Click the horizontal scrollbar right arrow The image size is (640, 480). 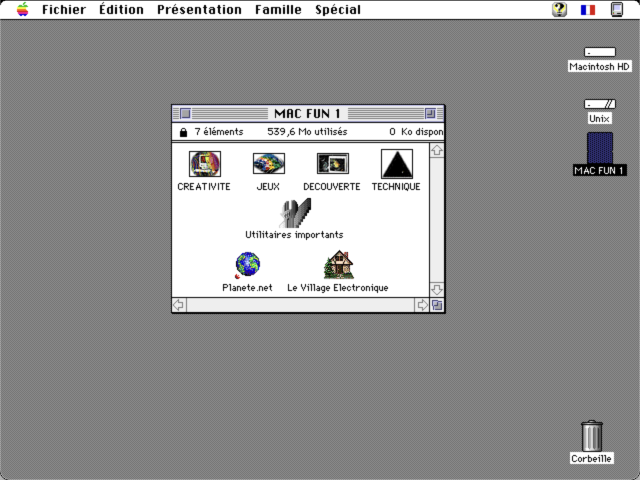coord(422,305)
